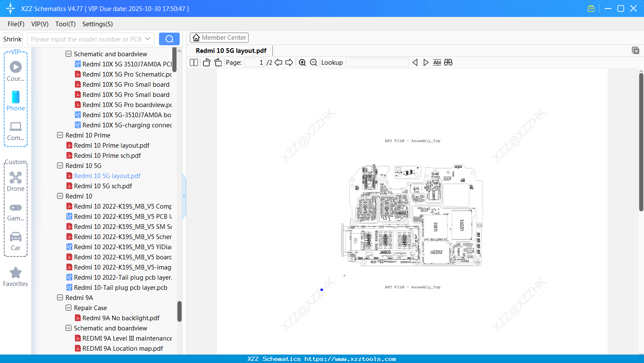Collapse the Redmi 10 5G tree node
The height and width of the screenshot is (363, 644).
click(60, 165)
